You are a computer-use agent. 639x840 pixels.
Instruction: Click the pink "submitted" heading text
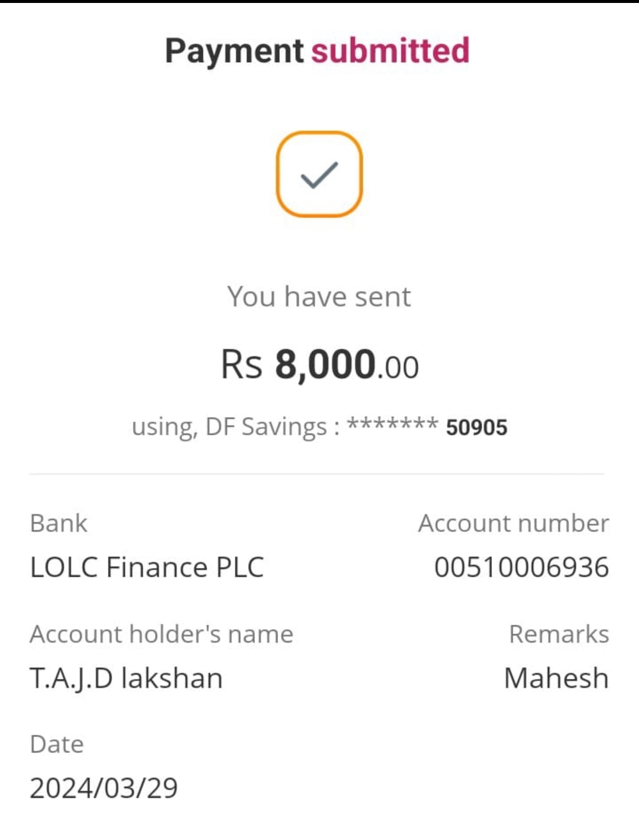pyautogui.click(x=390, y=51)
